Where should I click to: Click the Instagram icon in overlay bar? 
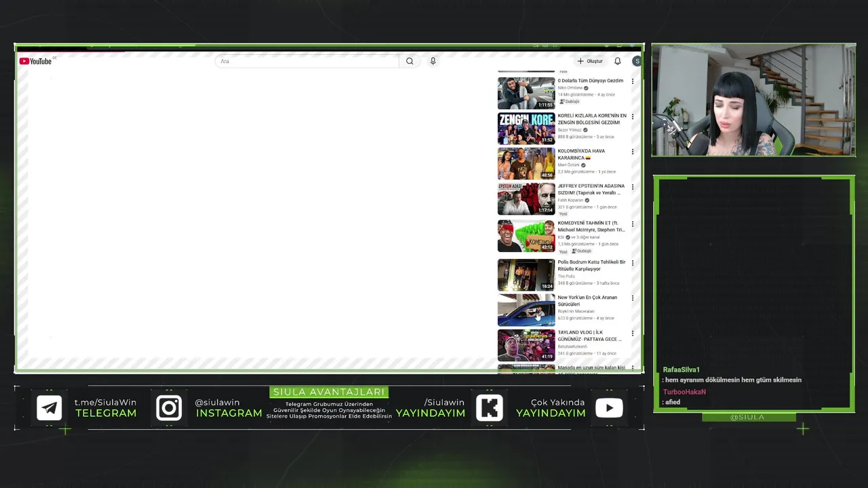pyautogui.click(x=169, y=408)
